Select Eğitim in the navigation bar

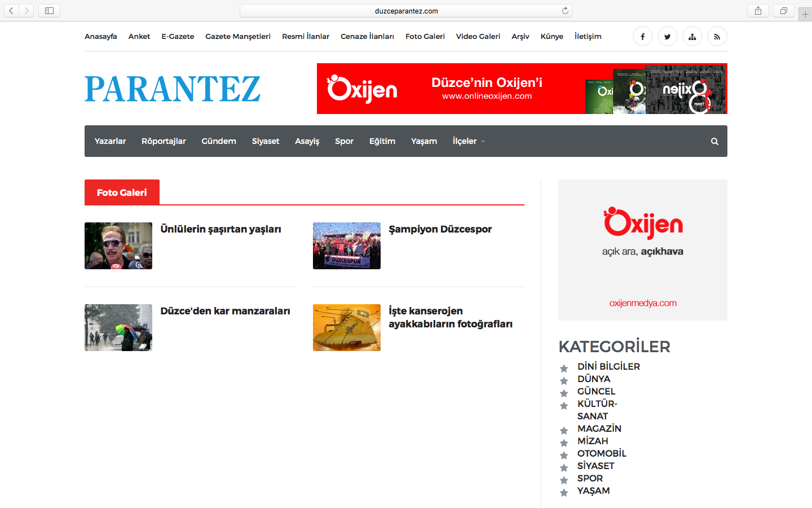382,141
